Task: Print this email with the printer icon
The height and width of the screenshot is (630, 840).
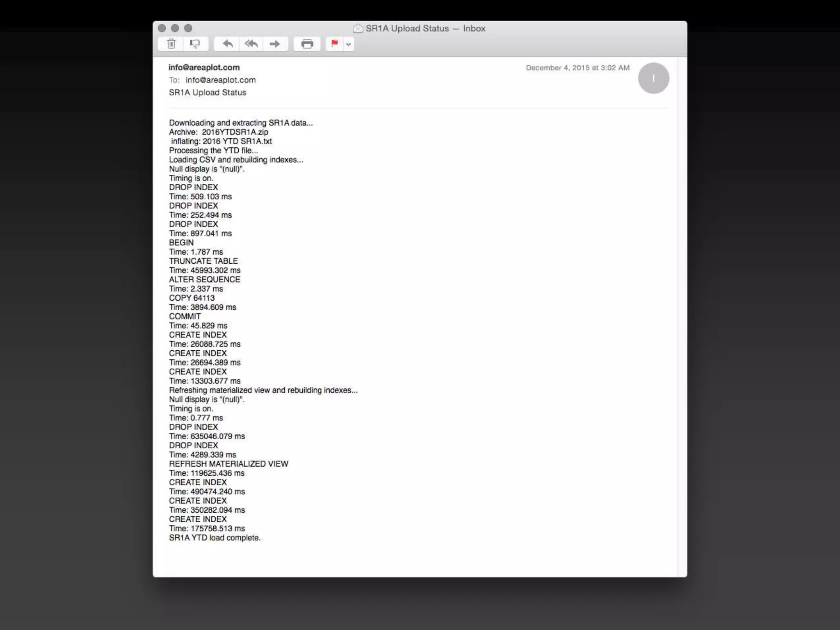Action: (307, 44)
